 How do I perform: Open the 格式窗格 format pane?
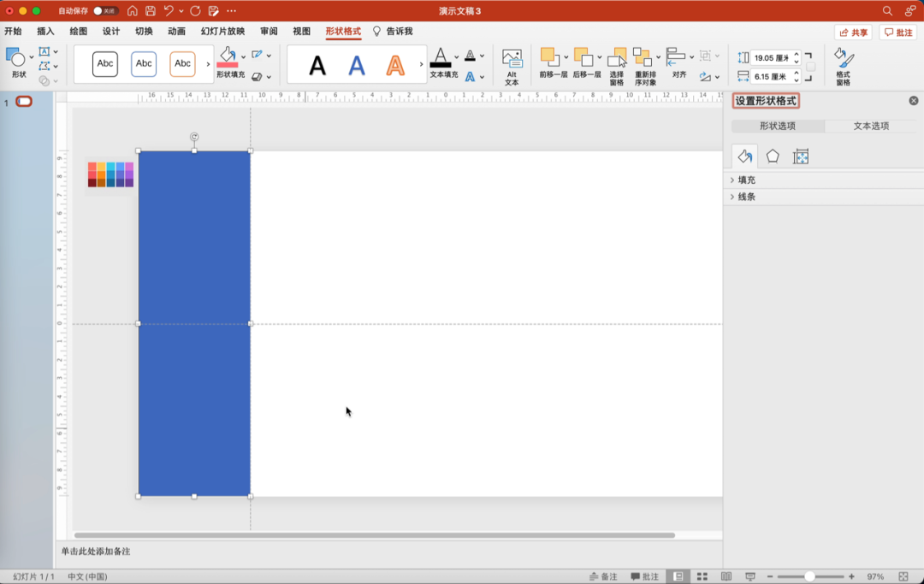tap(844, 67)
